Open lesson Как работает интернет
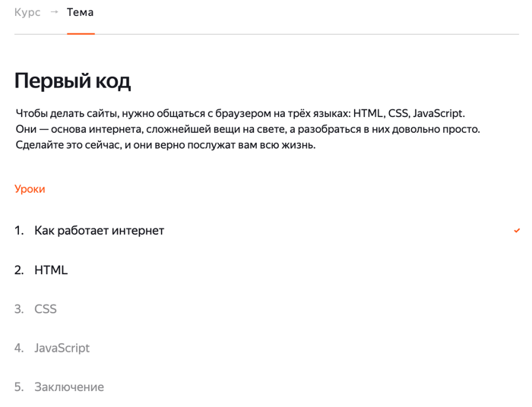The image size is (532, 407). 99,230
